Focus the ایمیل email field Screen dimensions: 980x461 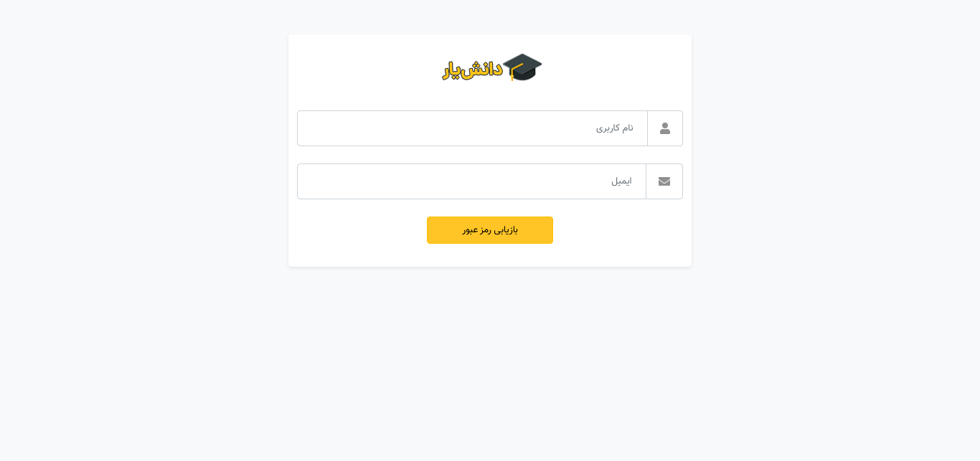[471, 181]
